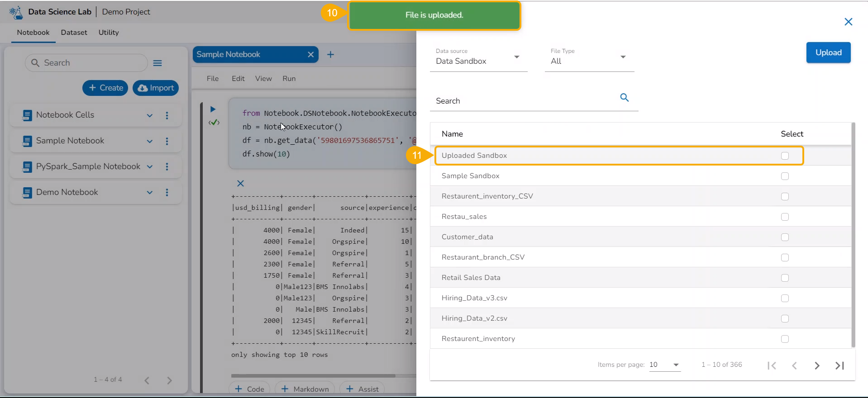The image size is (868, 398).
Task: Clear cell output with the X icon
Action: coord(240,183)
